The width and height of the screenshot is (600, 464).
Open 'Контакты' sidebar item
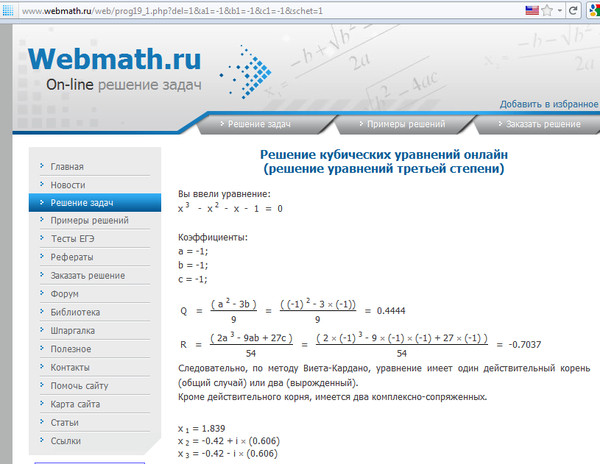coord(70,367)
